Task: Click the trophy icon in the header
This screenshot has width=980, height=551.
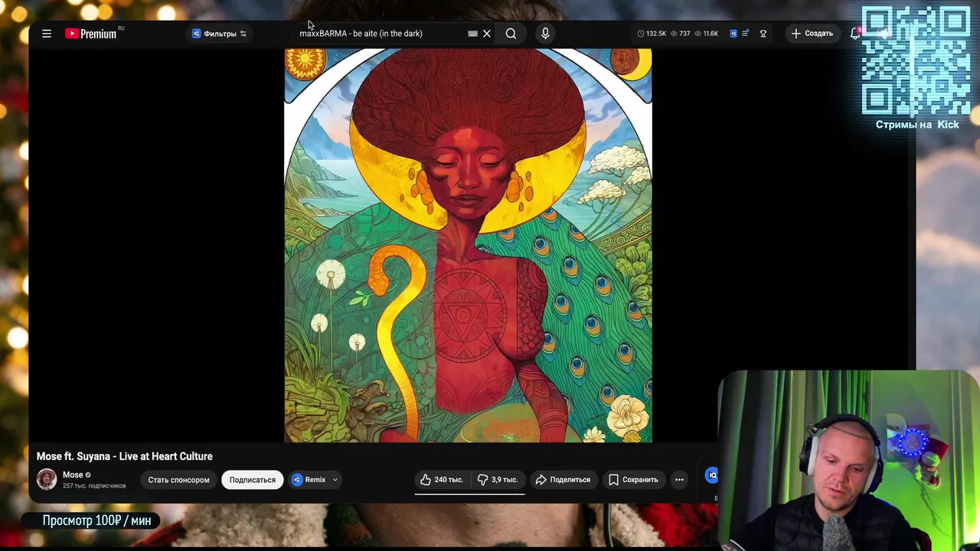Action: click(763, 34)
